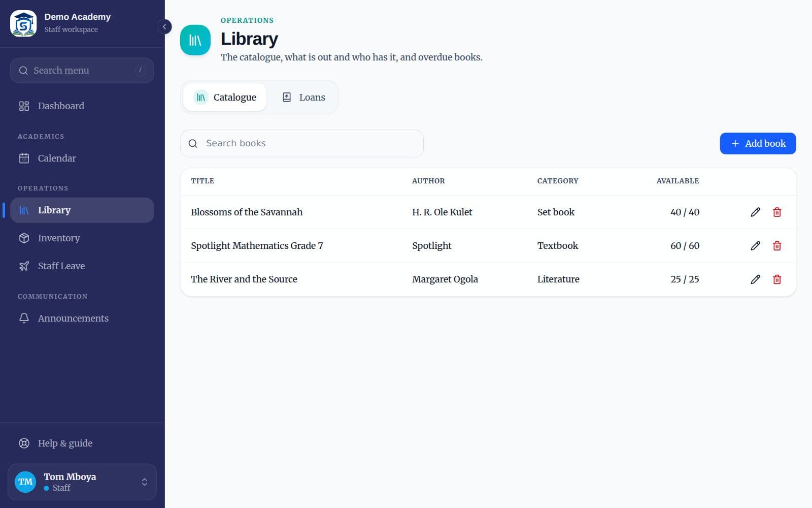812x508 pixels.
Task: Click the Available column header
Action: click(678, 181)
